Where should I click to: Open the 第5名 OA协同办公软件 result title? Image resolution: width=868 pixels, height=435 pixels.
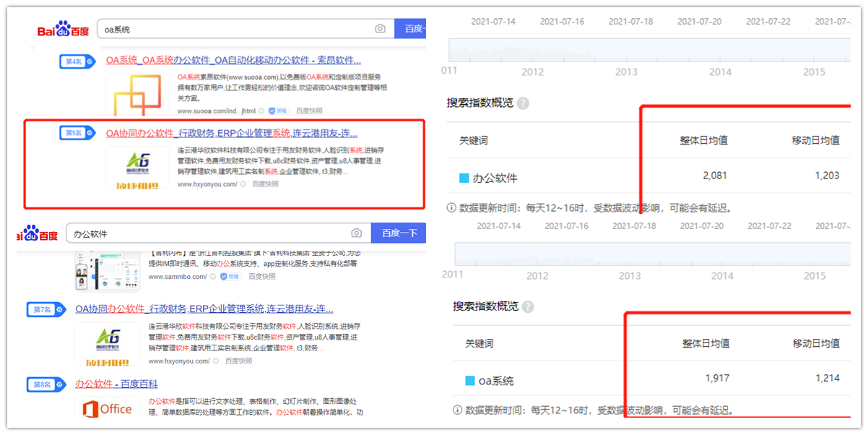231,133
